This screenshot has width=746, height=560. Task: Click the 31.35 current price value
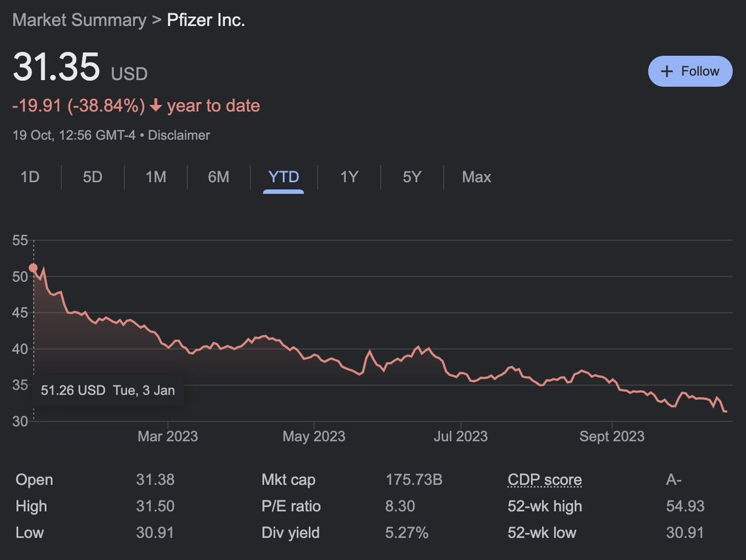tap(56, 68)
